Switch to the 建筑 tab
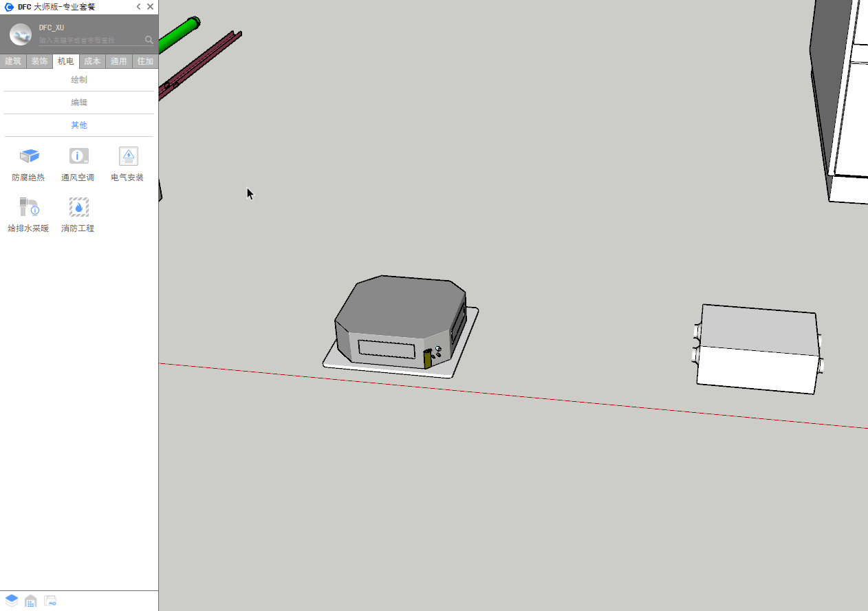Viewport: 868px width, 611px height. point(13,61)
